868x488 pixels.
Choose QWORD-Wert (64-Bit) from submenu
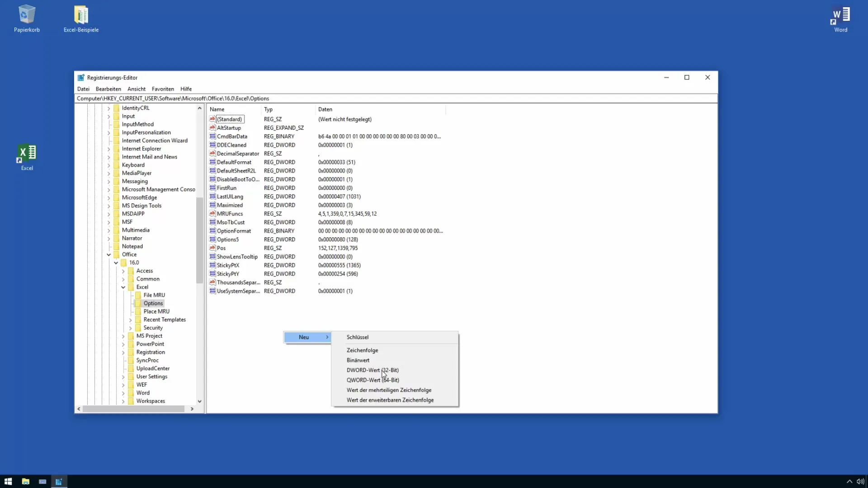(x=395, y=380)
